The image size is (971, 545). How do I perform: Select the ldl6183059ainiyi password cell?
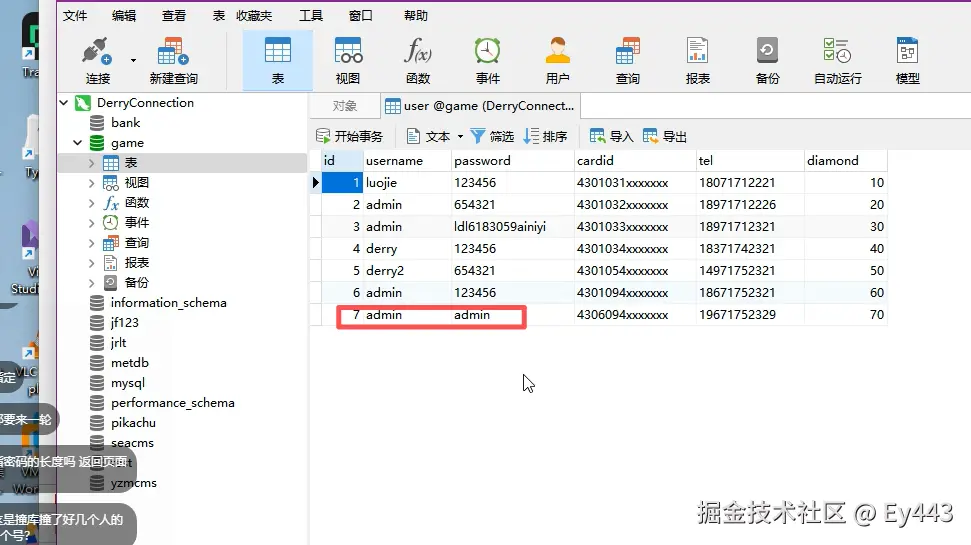point(513,227)
